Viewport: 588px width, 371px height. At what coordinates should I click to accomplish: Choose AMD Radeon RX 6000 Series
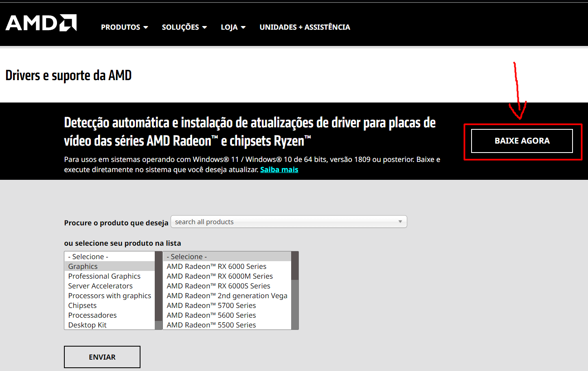227,266
